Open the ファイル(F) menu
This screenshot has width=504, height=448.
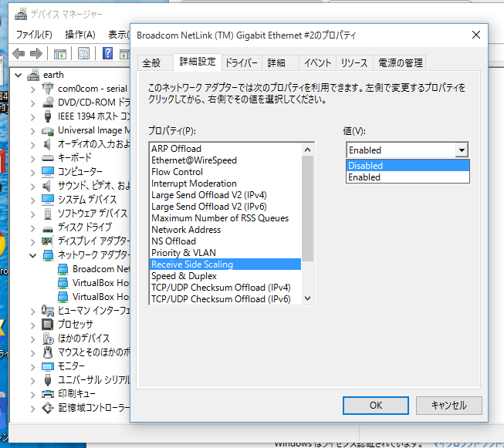34,35
